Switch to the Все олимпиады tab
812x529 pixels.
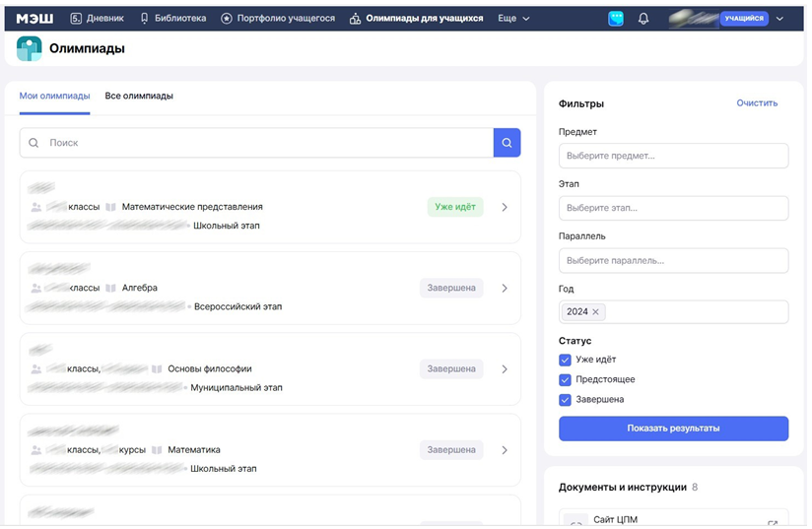click(139, 96)
